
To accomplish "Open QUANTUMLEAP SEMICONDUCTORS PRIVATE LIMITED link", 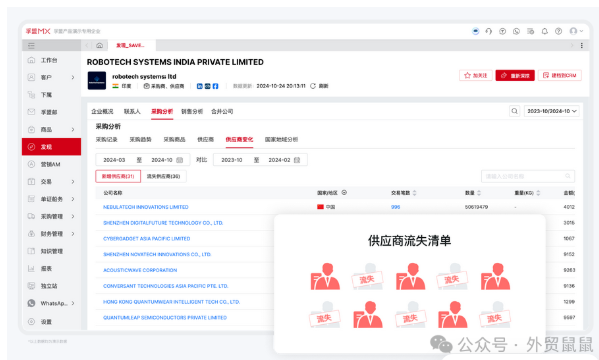I will point(165,318).
